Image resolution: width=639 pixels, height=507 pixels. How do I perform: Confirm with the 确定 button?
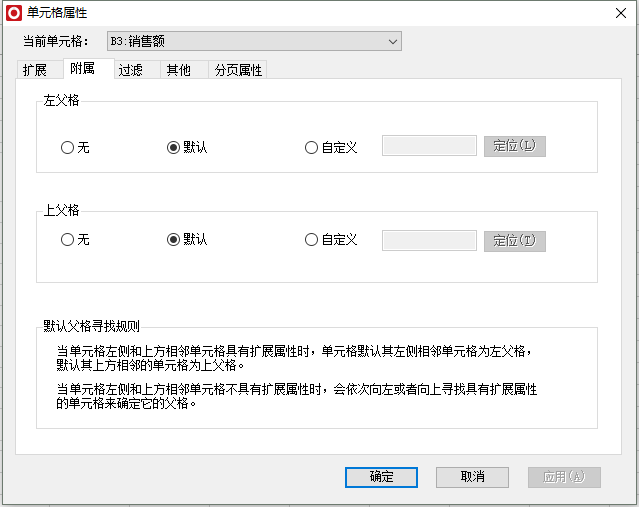pyautogui.click(x=381, y=477)
